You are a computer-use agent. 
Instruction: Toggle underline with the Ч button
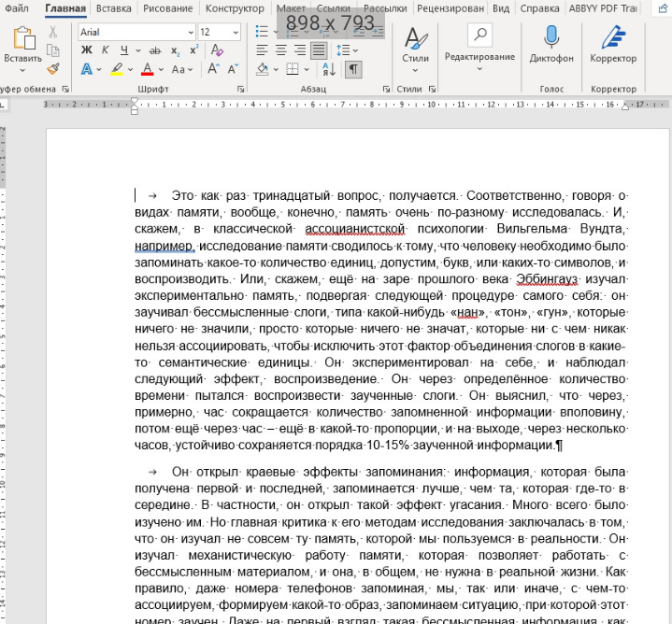point(124,50)
